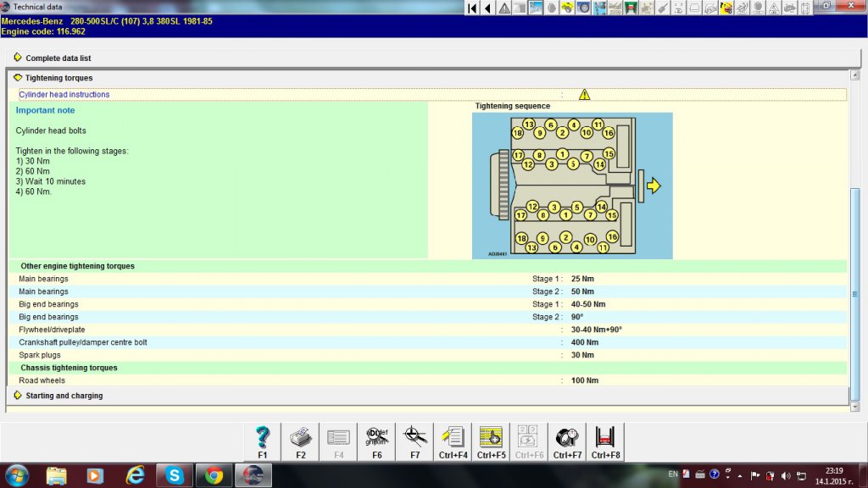Click the tightening sequence engine diagram
The image size is (868, 488).
(572, 186)
